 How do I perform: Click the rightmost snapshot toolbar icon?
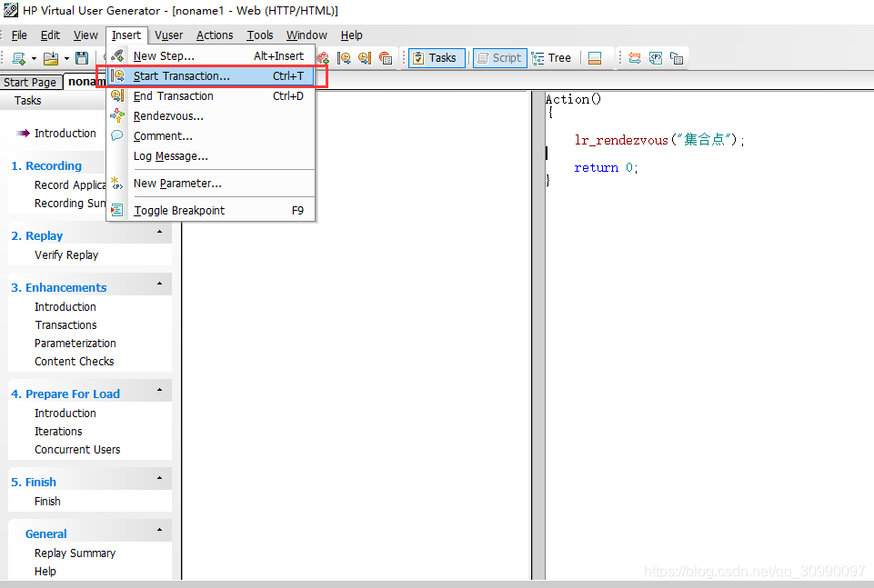677,58
